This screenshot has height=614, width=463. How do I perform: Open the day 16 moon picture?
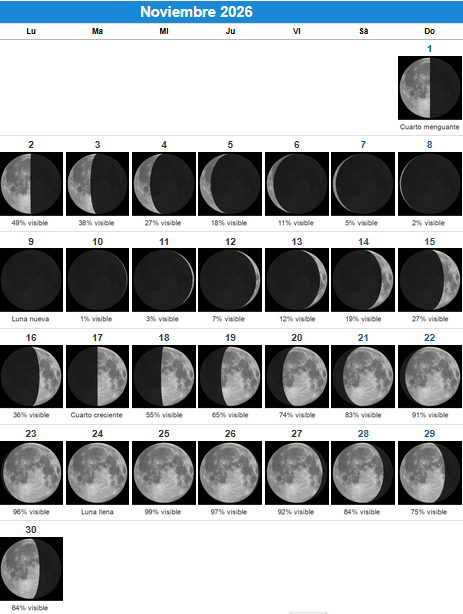[x=31, y=376]
